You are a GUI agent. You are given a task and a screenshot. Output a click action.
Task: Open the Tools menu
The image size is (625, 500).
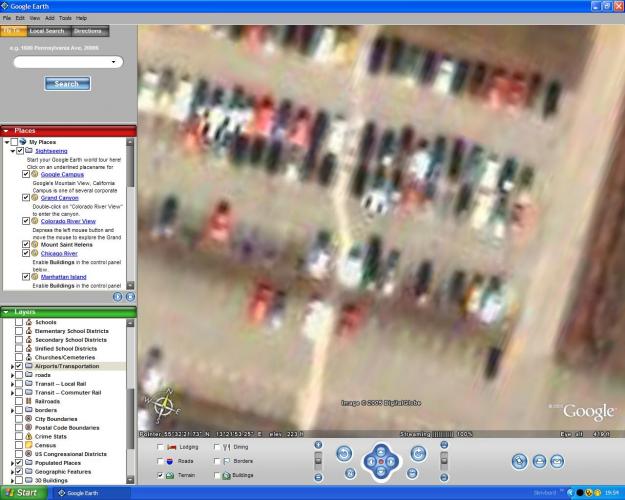pos(65,18)
